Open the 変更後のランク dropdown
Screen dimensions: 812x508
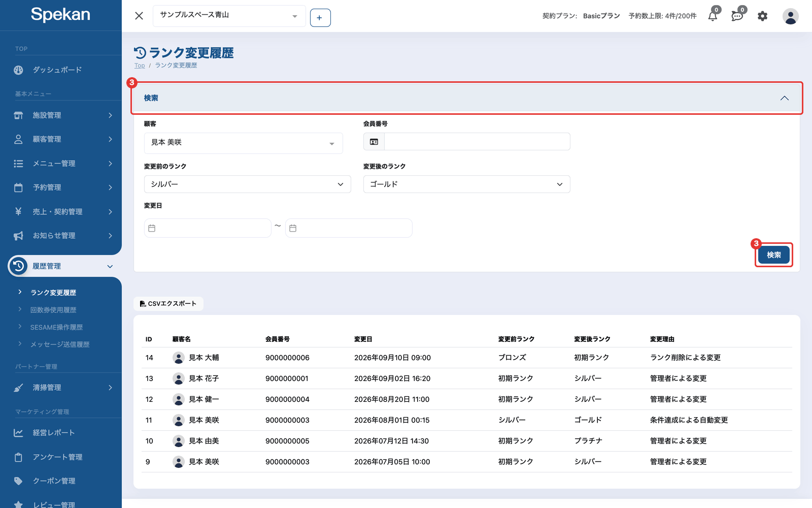point(467,184)
